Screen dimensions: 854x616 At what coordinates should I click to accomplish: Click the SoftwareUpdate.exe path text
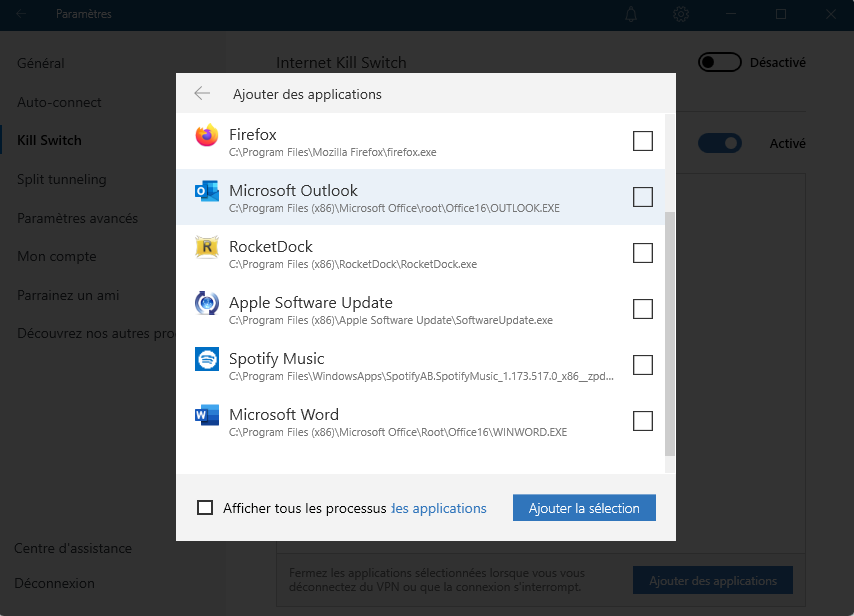click(x=391, y=320)
